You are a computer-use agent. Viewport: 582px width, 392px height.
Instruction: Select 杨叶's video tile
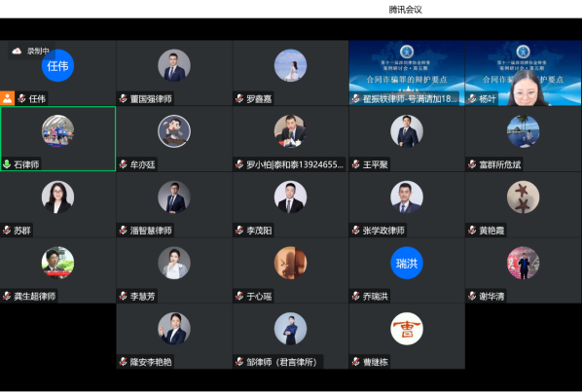pyautogui.click(x=523, y=73)
